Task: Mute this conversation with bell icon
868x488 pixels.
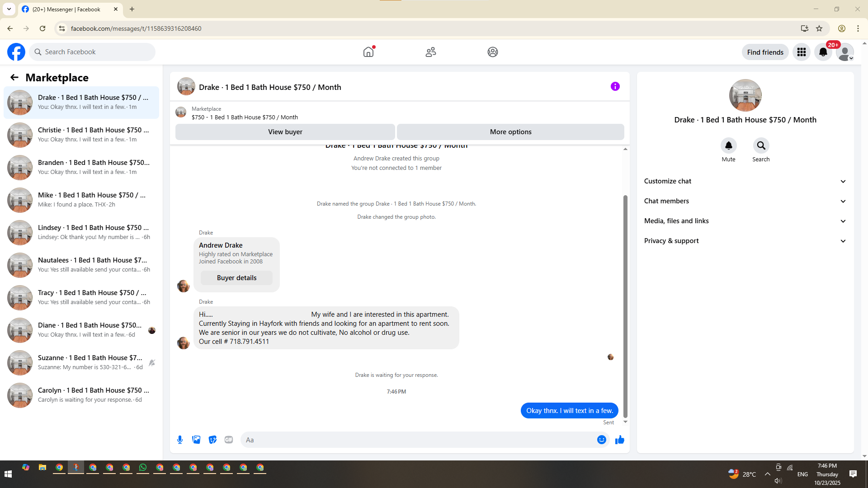Action: click(x=728, y=145)
